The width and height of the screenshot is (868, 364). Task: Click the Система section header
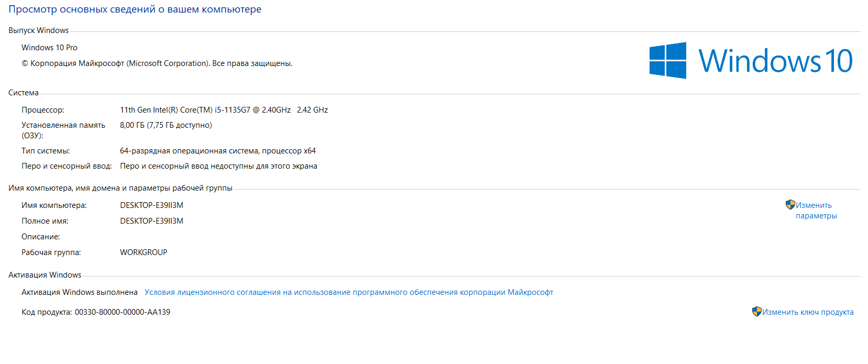pos(24,93)
